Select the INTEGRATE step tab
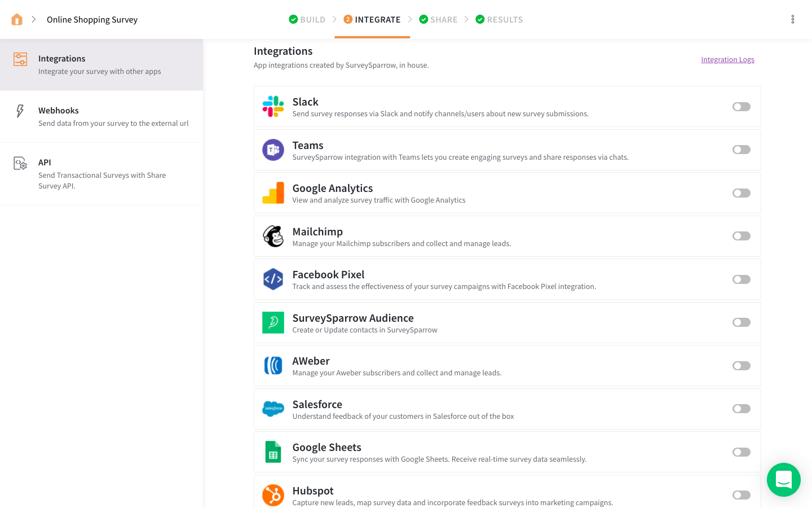Viewport: 812px width, 508px height. pyautogui.click(x=372, y=19)
